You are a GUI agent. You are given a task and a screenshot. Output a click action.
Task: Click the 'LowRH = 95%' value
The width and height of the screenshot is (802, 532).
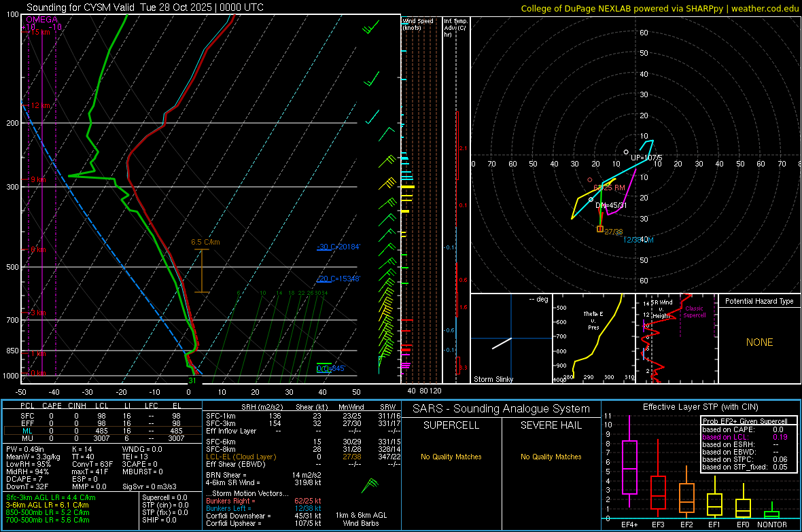point(29,464)
